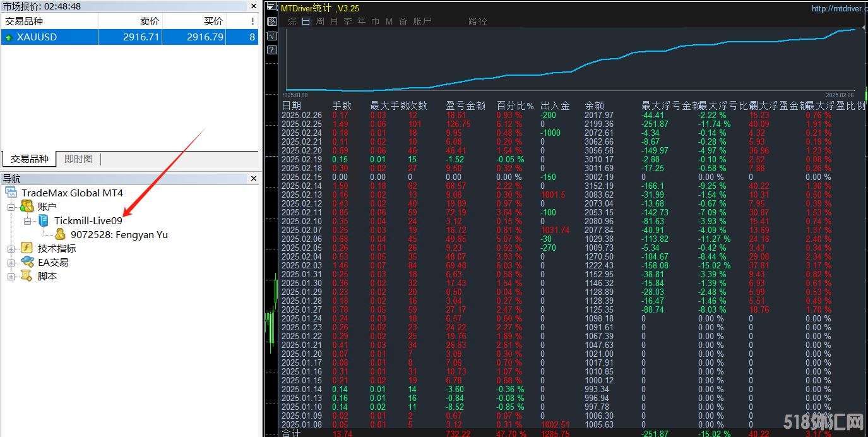Image resolution: width=868 pixels, height=437 pixels.
Task: Expand the EA交易 tree node
Action: coord(11,262)
